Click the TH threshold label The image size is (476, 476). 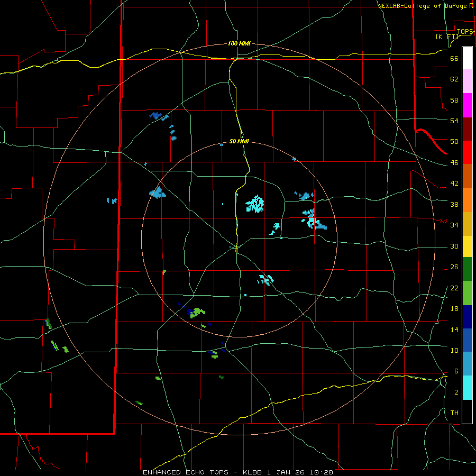454,413
